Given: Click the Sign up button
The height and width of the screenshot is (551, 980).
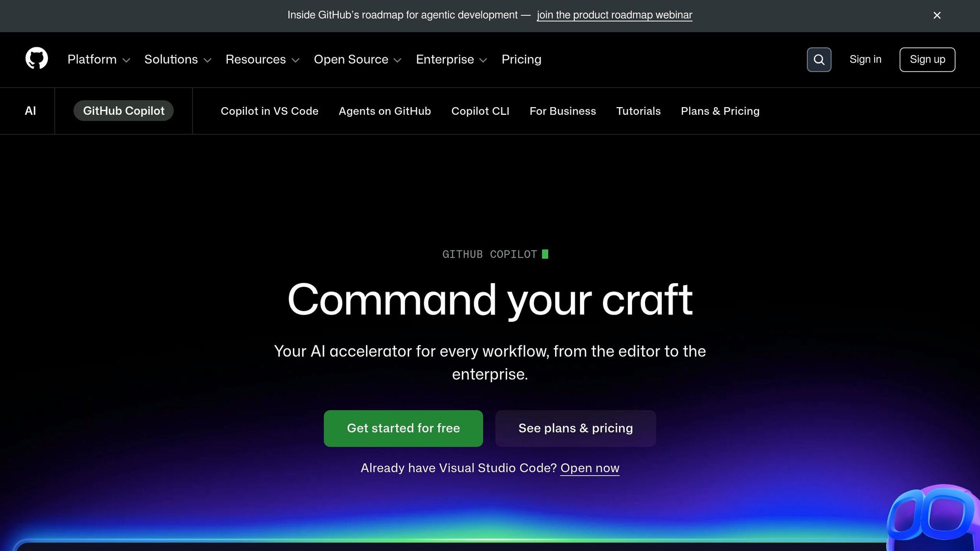Looking at the screenshot, I should tap(927, 59).
